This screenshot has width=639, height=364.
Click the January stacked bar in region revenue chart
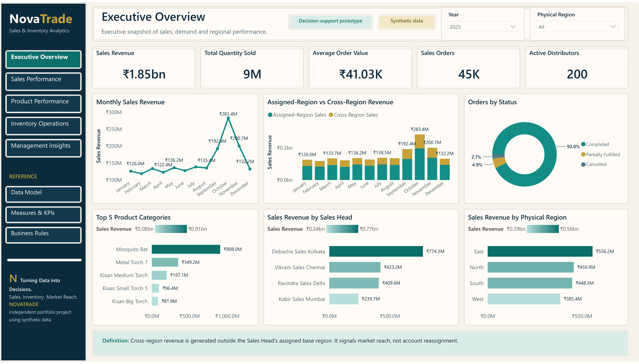(x=307, y=170)
